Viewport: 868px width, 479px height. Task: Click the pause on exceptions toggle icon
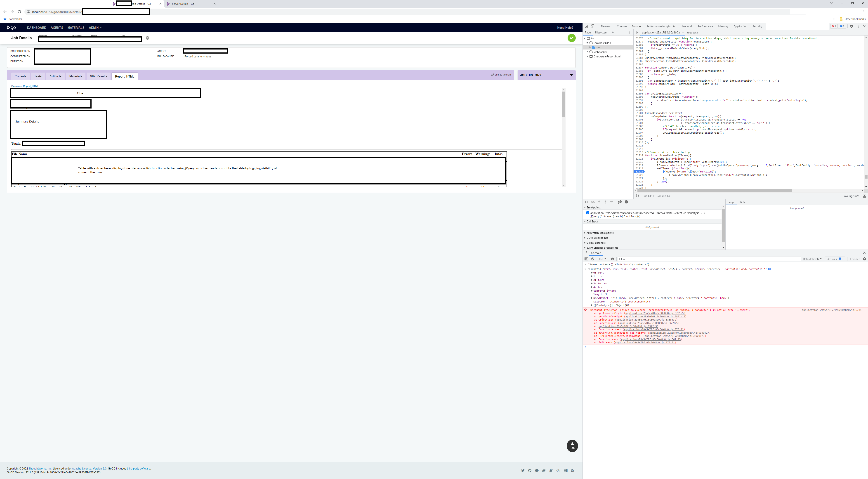[626, 202]
